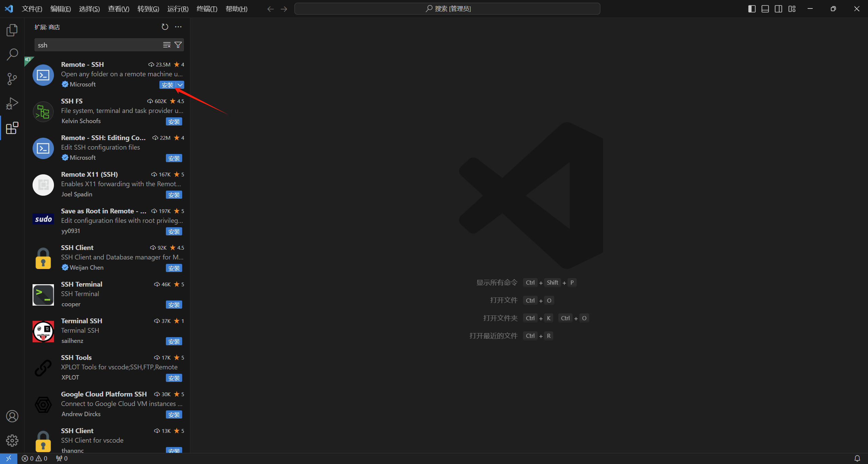
Task: Open the more actions ellipsis menu
Action: pyautogui.click(x=178, y=27)
